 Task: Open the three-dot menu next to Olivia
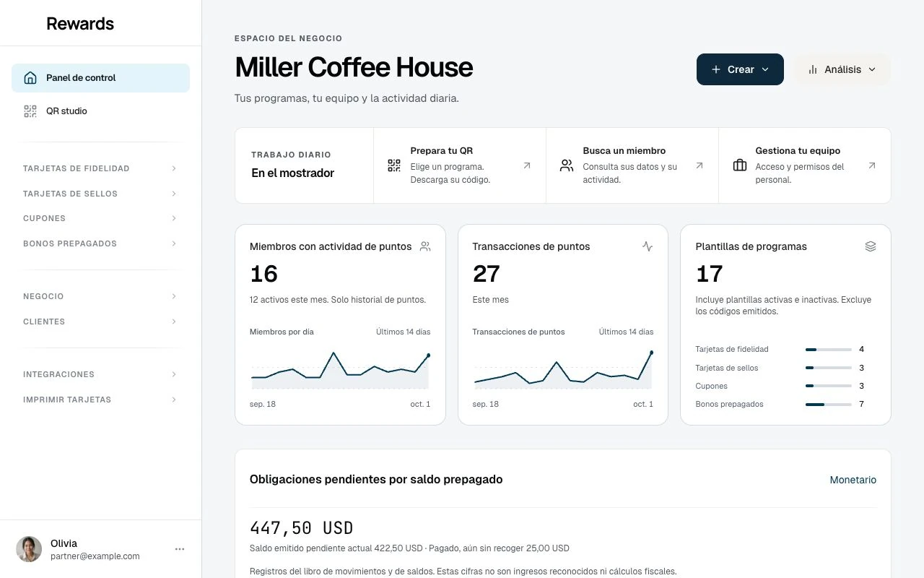click(x=180, y=549)
